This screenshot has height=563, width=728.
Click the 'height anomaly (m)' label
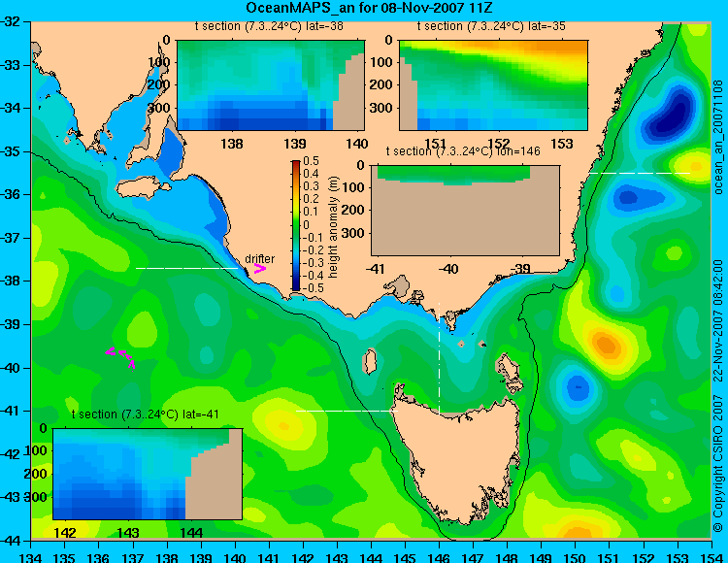[333, 227]
